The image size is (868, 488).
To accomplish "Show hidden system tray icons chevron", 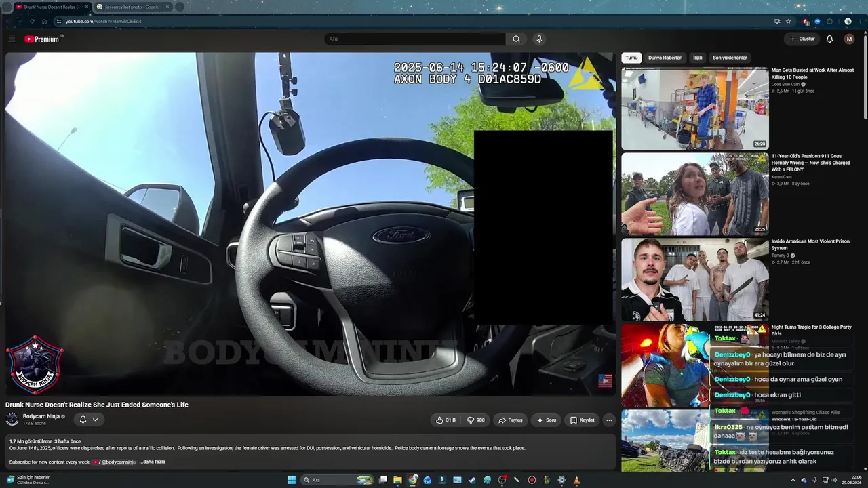I will (793, 480).
